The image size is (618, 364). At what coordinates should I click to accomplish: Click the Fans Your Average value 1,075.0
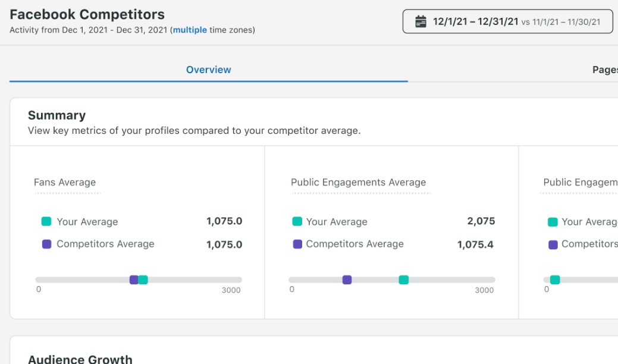click(x=224, y=221)
